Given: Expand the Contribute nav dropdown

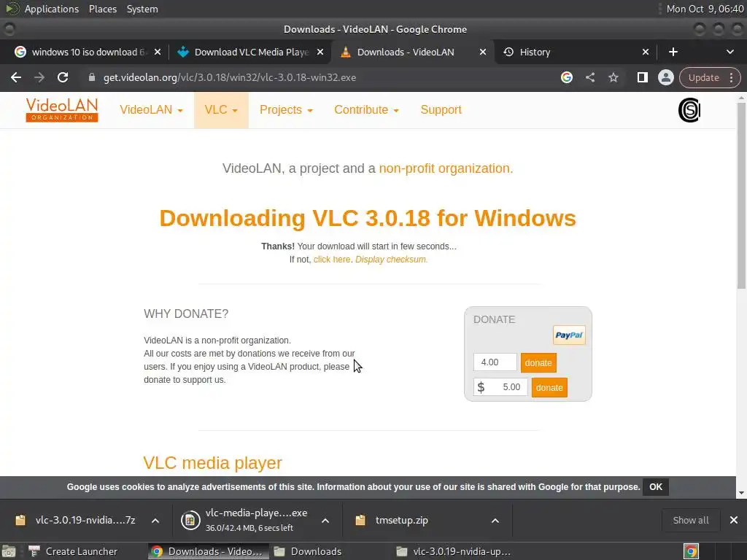Looking at the screenshot, I should click(366, 110).
